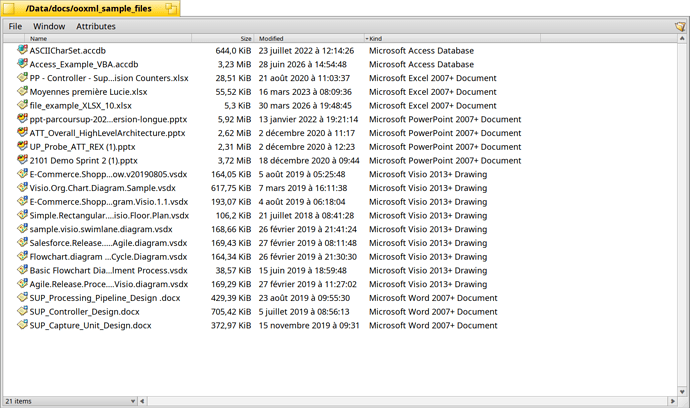Image resolution: width=690 pixels, height=408 pixels.
Task: Click the zoom icon on the yellow tab
Action: [171, 8]
